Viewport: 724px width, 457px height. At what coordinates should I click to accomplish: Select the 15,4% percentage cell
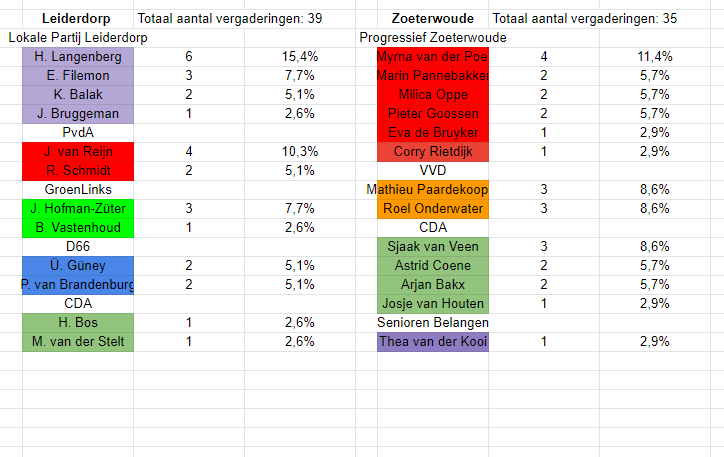point(299,57)
